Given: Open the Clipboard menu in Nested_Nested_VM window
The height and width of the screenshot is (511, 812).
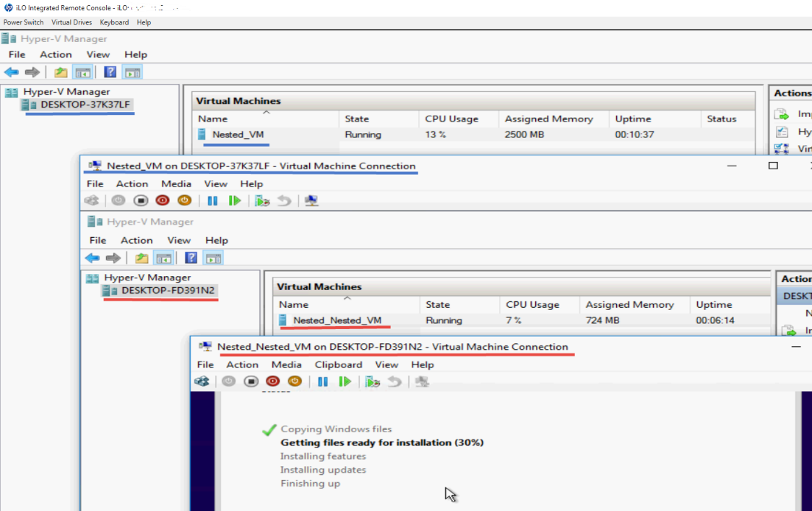Looking at the screenshot, I should [338, 364].
